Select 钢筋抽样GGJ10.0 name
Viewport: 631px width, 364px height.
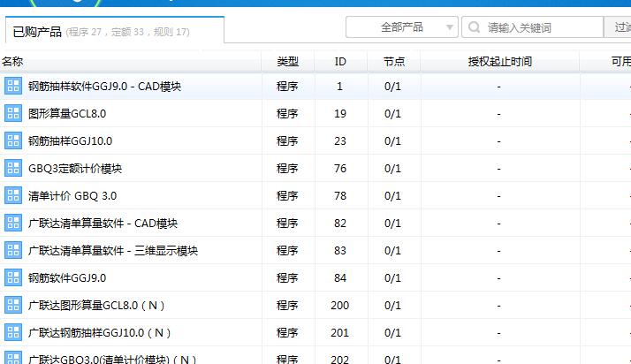click(70, 141)
